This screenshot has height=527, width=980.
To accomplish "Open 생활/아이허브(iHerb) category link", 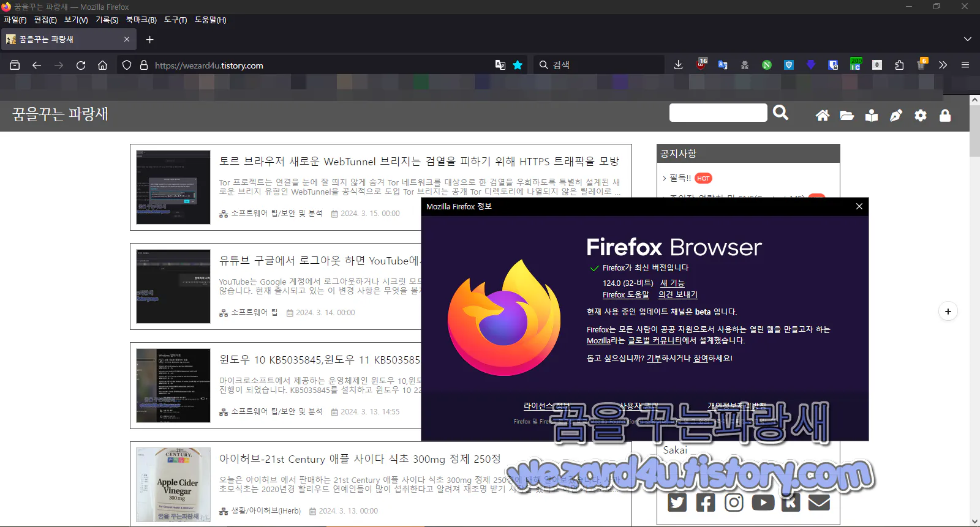I will (266, 510).
